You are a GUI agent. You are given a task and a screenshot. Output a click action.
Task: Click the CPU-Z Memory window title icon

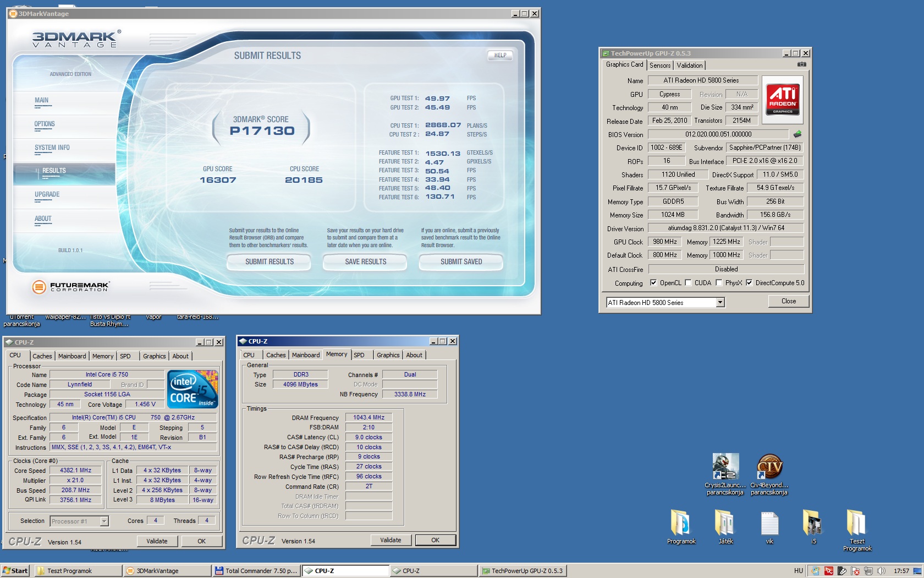pos(243,341)
